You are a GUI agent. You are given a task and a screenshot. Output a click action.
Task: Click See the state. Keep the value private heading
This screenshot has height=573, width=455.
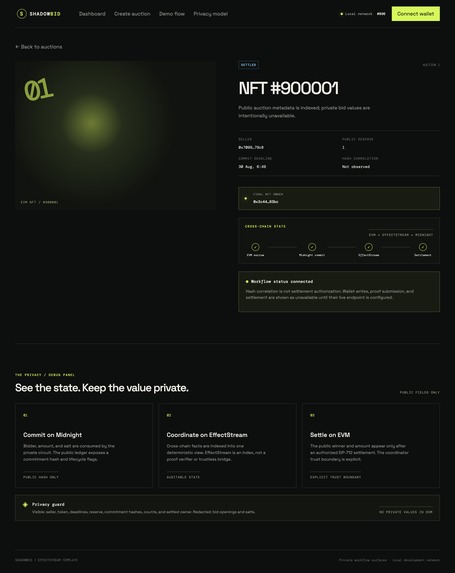pos(102,388)
